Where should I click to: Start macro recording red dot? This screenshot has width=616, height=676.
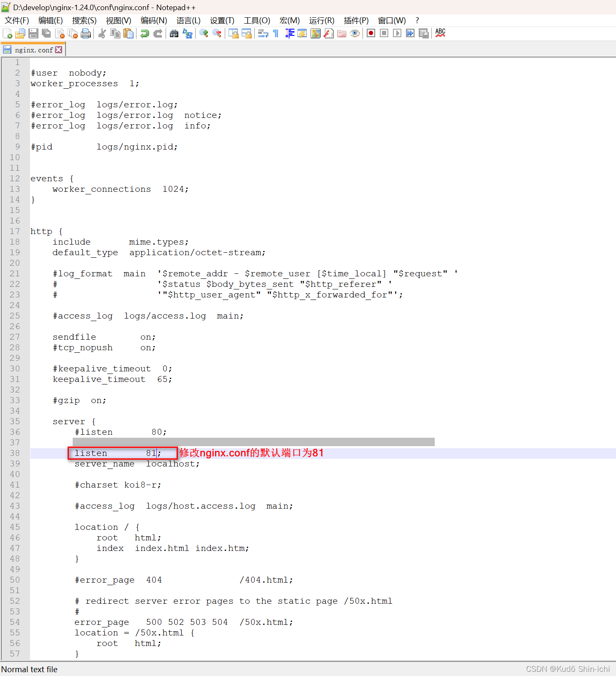pos(371,33)
